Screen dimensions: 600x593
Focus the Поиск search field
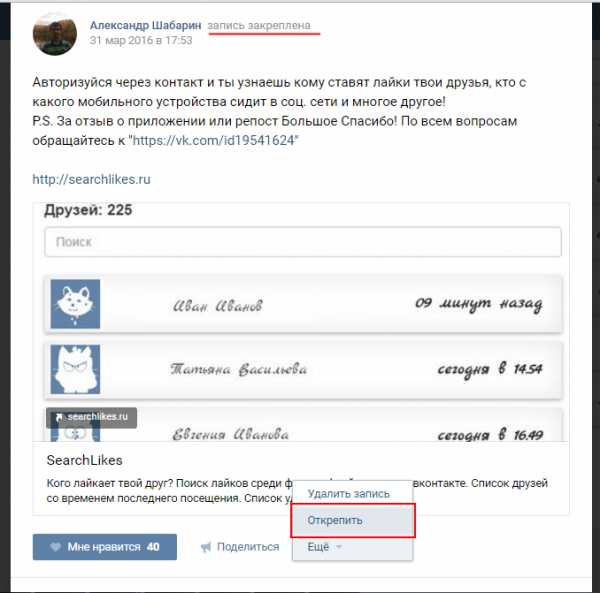coord(303,242)
